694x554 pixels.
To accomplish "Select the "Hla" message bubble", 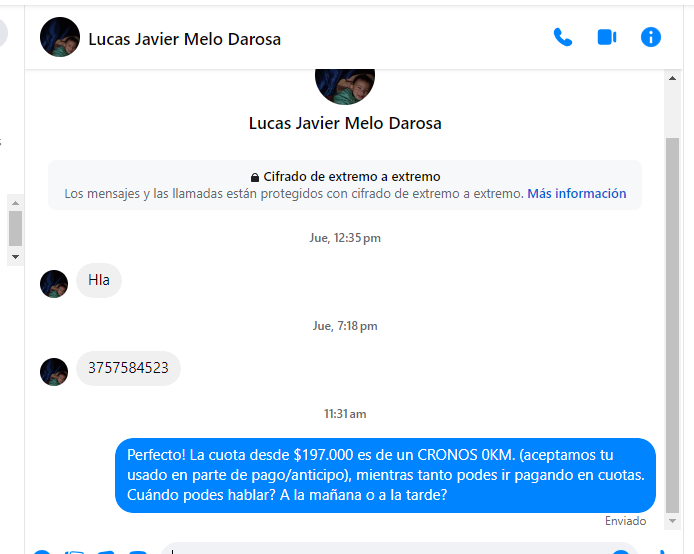I will [x=99, y=280].
